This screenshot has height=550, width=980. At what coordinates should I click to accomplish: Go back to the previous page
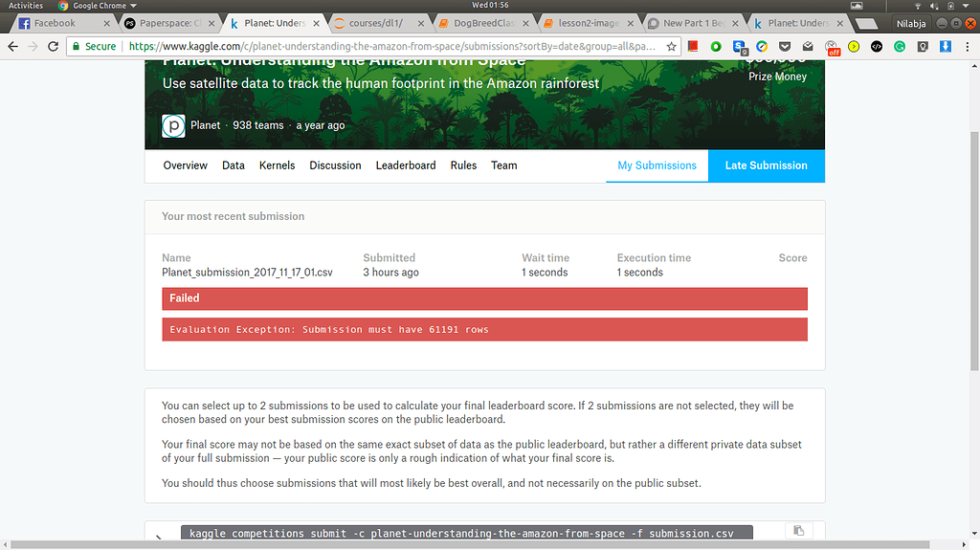pos(12,46)
